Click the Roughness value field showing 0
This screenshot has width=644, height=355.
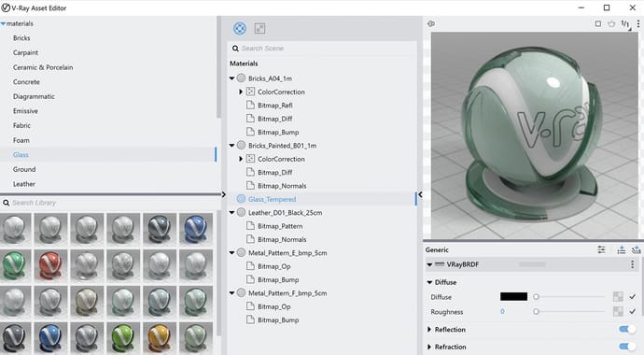[503, 311]
